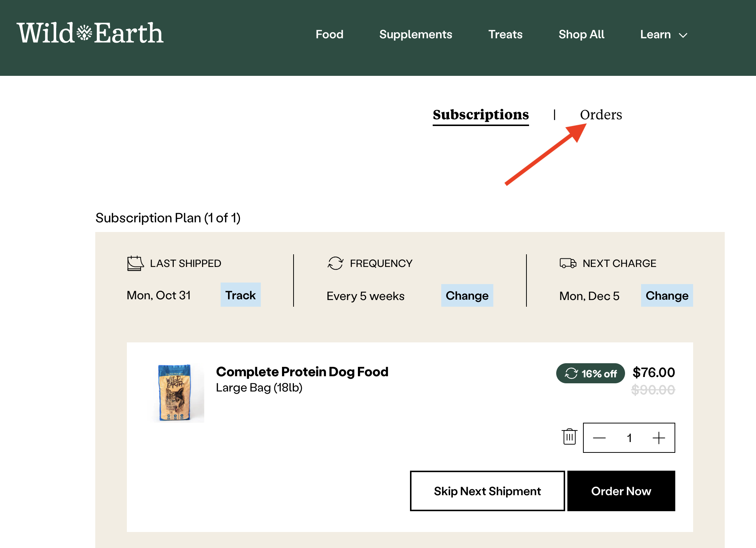The width and height of the screenshot is (756, 548).
Task: Decrease quantity with the minus button
Action: point(599,438)
